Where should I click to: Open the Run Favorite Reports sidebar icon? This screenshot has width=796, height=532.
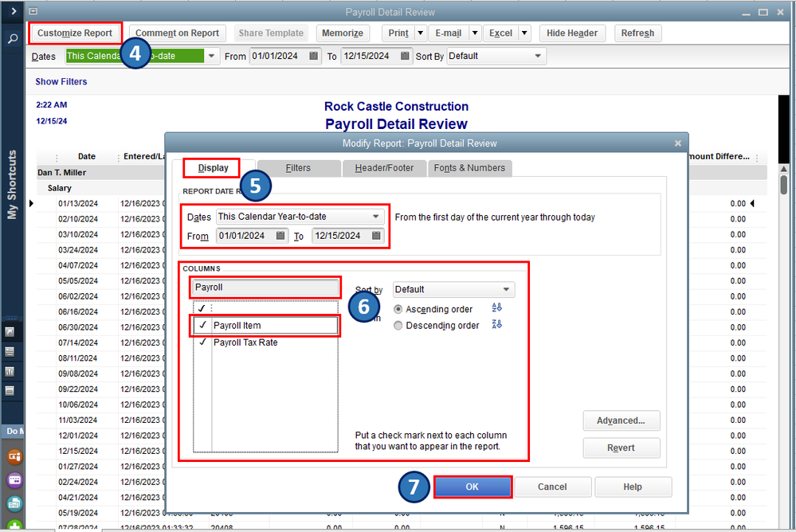(9, 372)
